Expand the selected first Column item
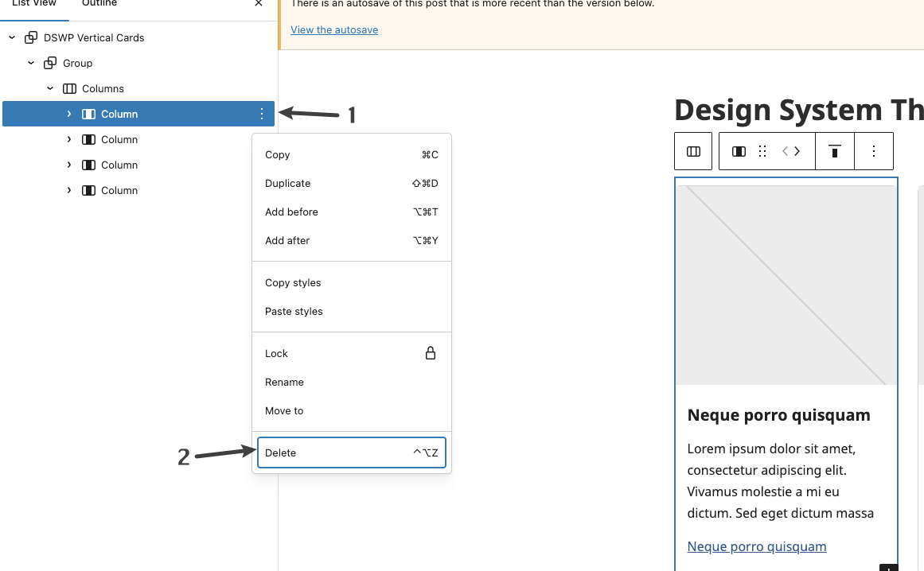Screen dimensions: 924x571 [x=69, y=114]
